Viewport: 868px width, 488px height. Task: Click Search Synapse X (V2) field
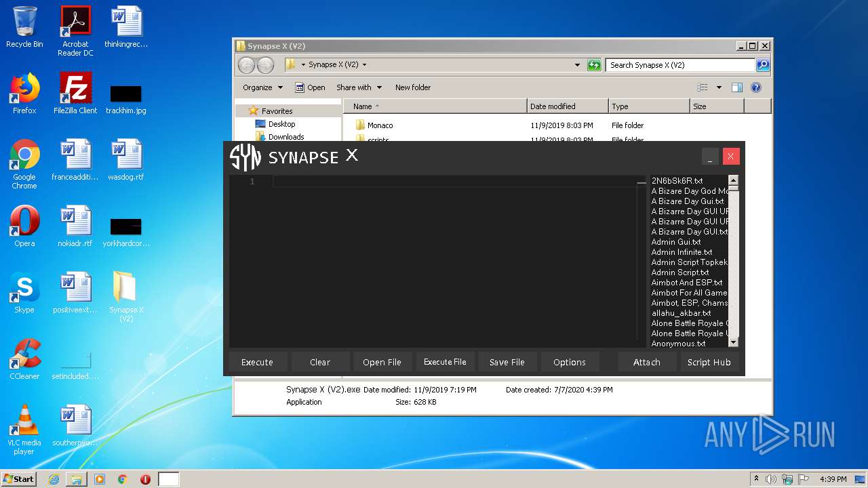[x=680, y=65]
